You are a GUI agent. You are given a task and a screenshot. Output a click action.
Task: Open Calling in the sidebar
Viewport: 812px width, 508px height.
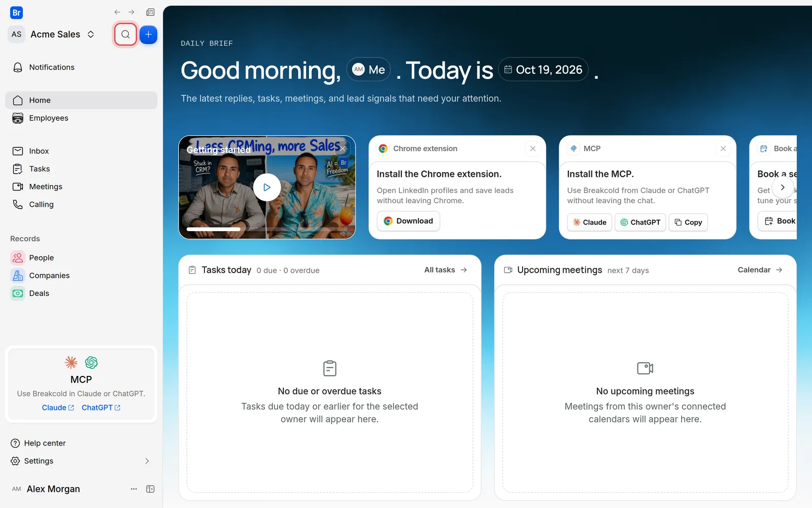pos(81,204)
